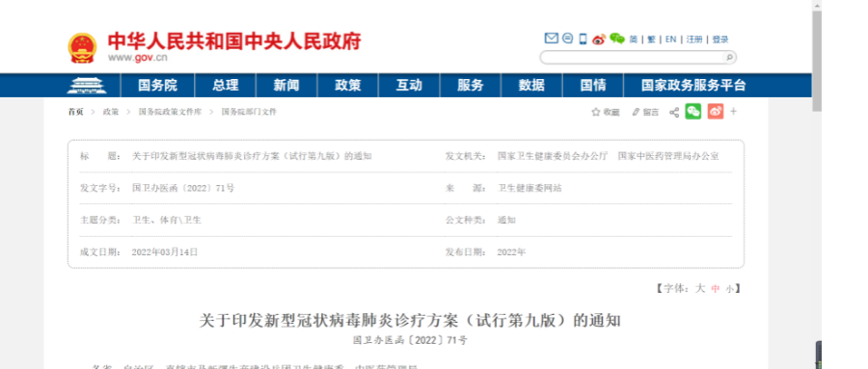Image resolution: width=868 pixels, height=369 pixels.
Task: Open the 服务 navigation tab
Action: coord(471,85)
